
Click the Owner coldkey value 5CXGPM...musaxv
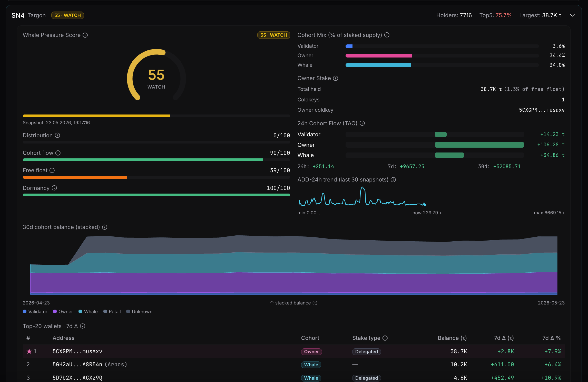click(x=542, y=110)
